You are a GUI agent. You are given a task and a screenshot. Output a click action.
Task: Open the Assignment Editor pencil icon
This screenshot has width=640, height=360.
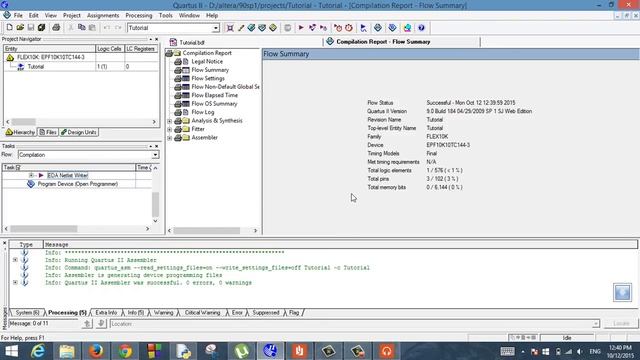point(241,28)
